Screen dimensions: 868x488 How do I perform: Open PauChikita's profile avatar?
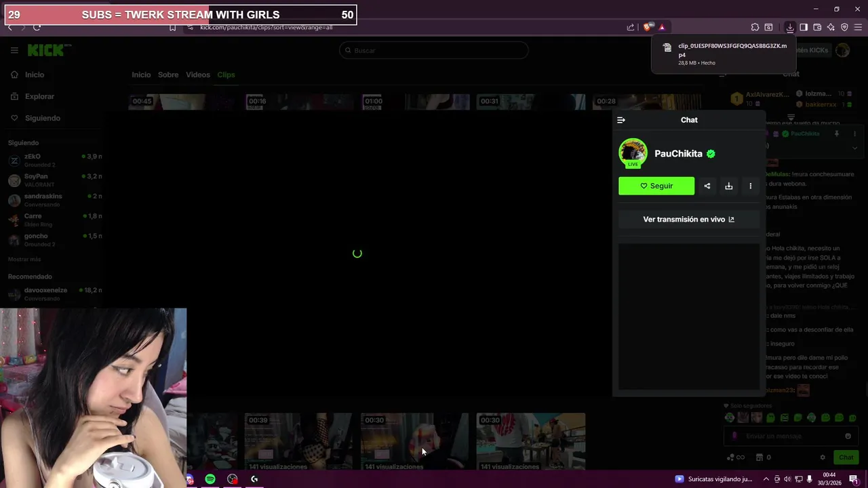pos(633,153)
